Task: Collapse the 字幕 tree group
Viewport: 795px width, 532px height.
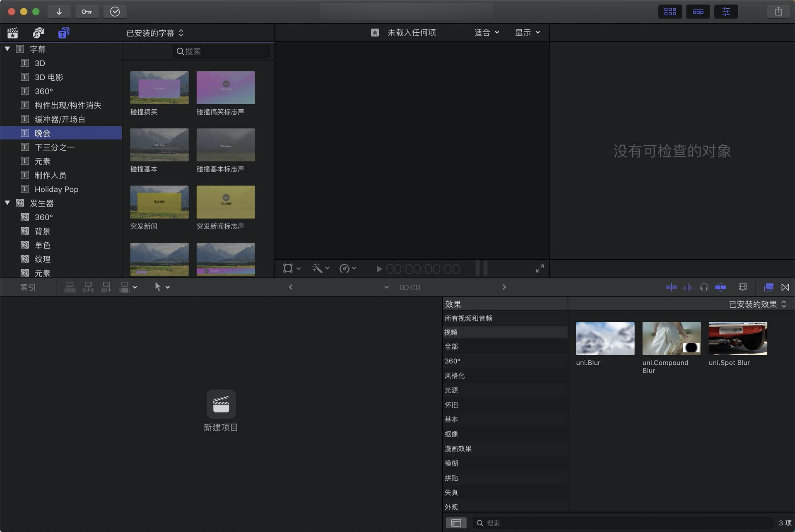Action: point(7,49)
